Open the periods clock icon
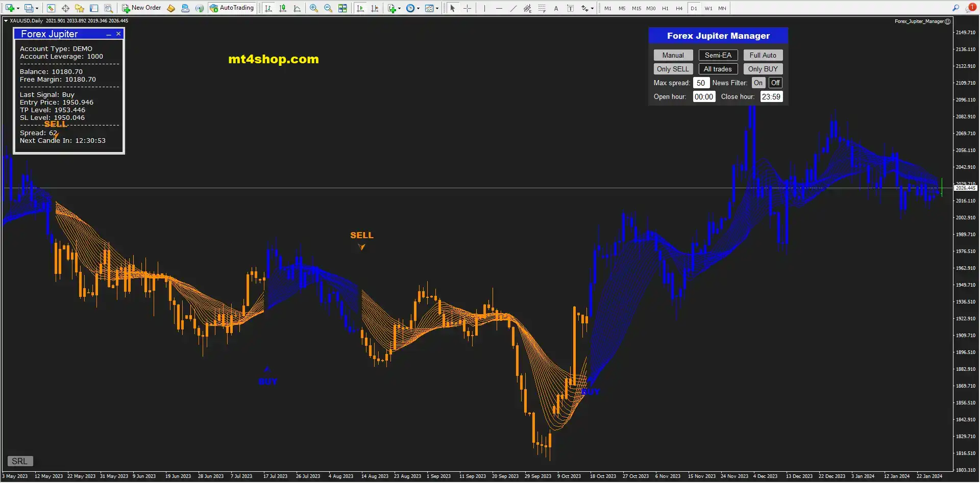980x483 pixels. coord(410,8)
